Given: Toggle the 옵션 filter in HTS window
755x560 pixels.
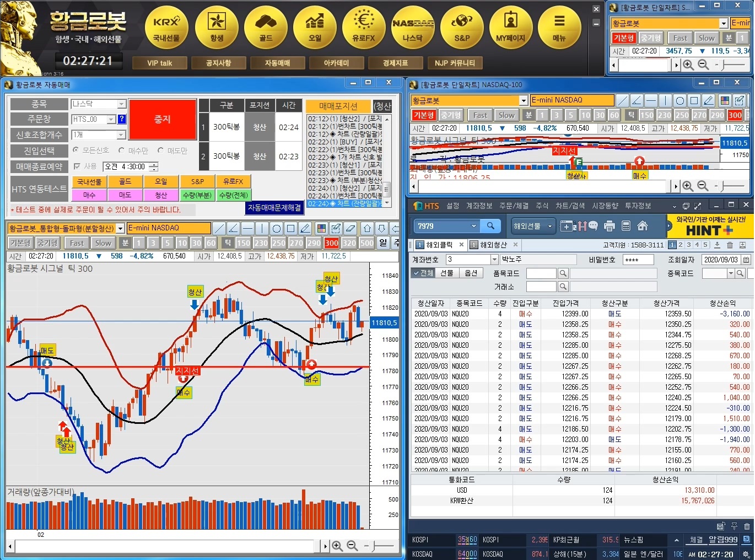Looking at the screenshot, I should pos(471,273).
